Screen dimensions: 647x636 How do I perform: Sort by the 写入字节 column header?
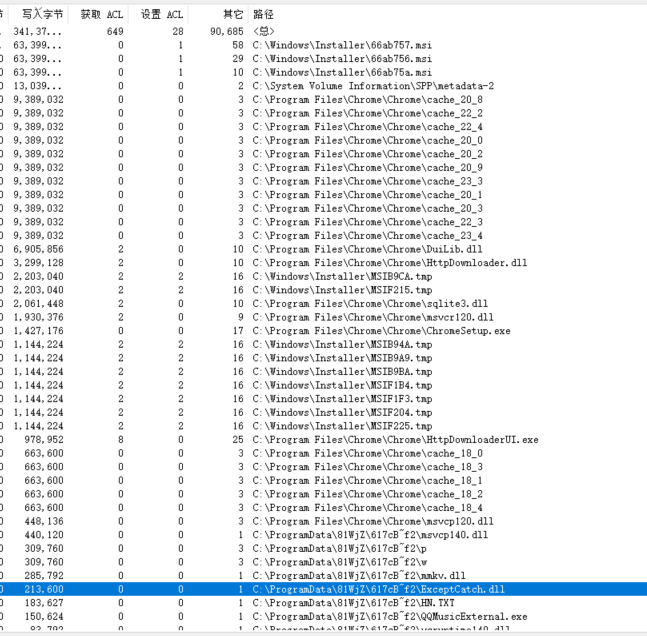[x=42, y=15]
